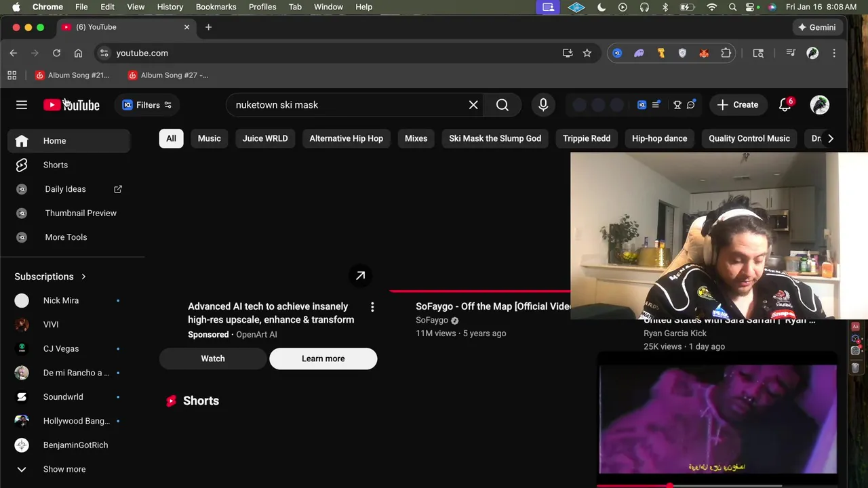
Task: Select the Trippie Redd chip
Action: [587, 138]
